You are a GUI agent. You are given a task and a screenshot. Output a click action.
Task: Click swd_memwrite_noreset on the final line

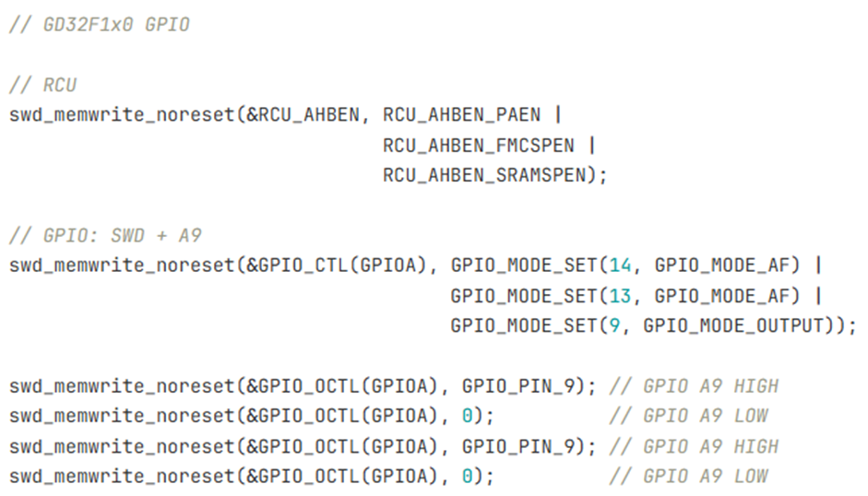(122, 476)
